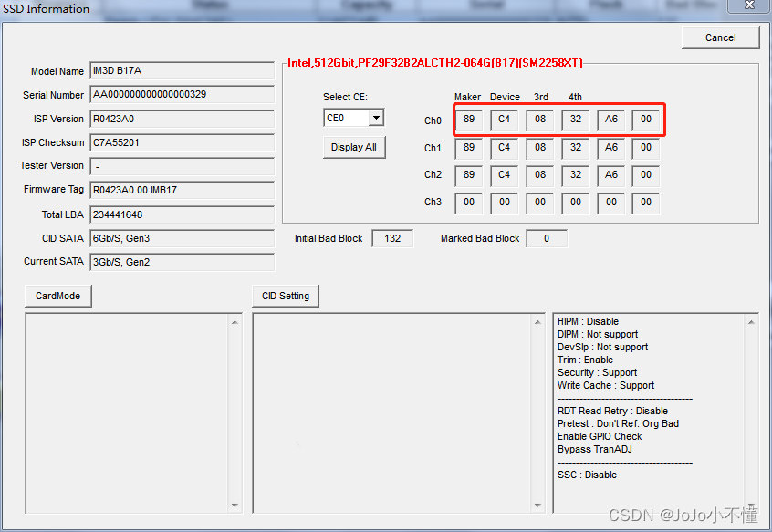Click Ch0 last byte cell 00

646,120
